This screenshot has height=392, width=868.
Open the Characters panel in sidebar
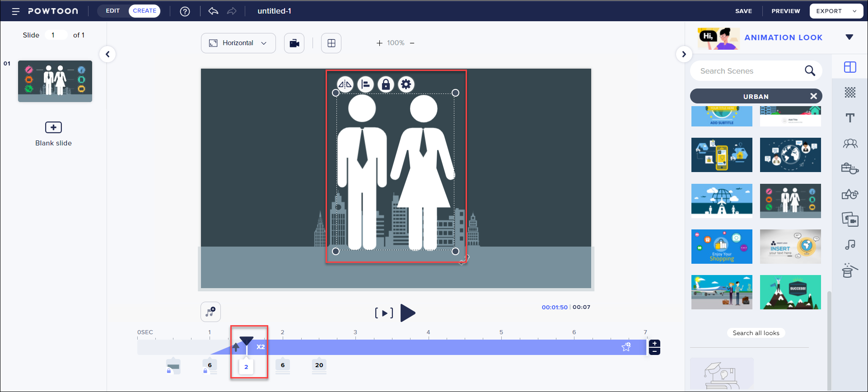coord(850,144)
